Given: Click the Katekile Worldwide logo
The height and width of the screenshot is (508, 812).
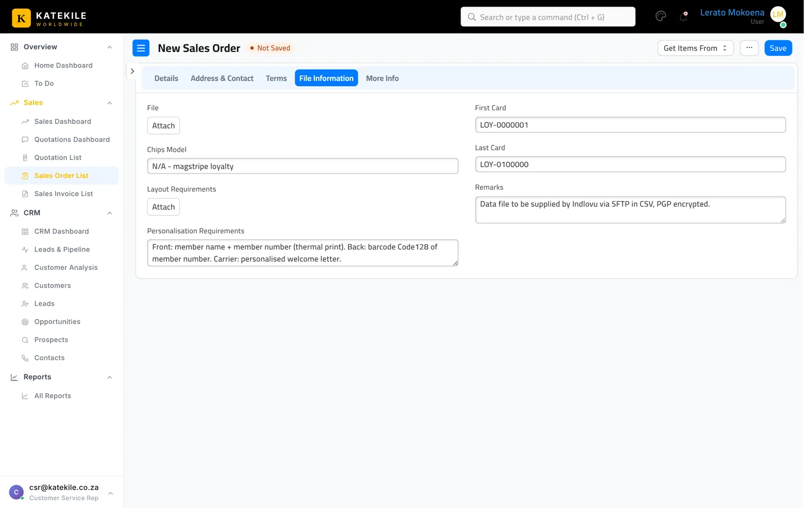Looking at the screenshot, I should coord(49,18).
